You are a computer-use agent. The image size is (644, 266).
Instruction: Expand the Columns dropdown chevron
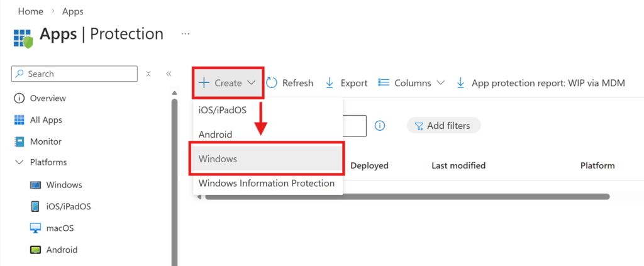(x=440, y=83)
